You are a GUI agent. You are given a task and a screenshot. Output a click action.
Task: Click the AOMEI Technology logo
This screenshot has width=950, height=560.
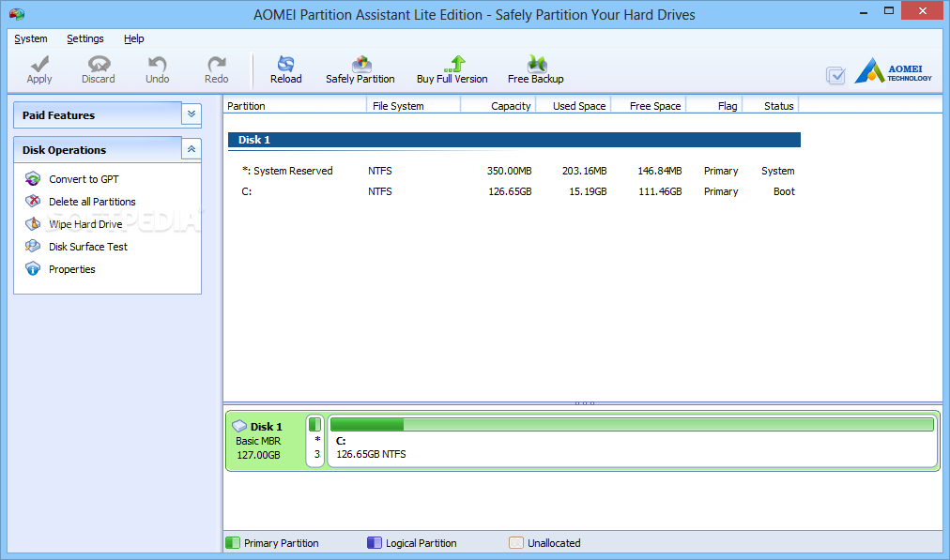(893, 71)
